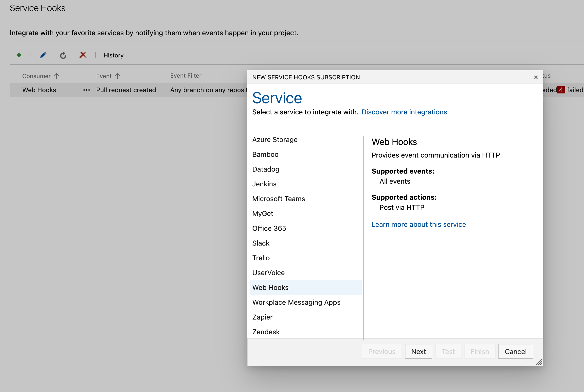Click the dialog resize grip corner
Screen dimensions: 584x392
coord(539,362)
